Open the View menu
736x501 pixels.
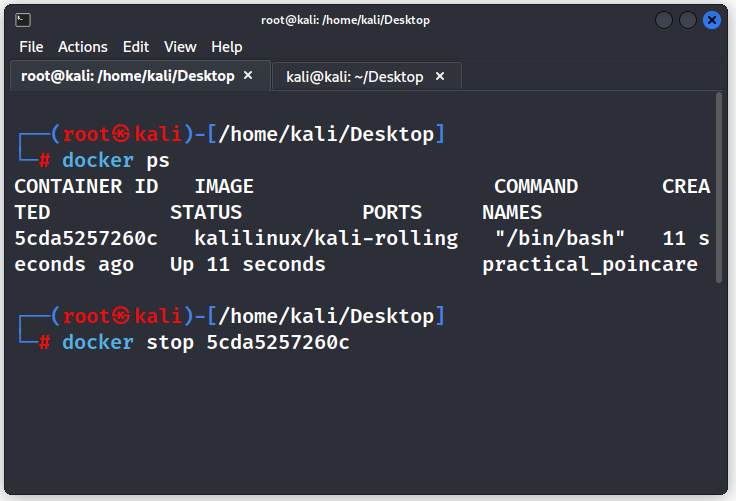click(x=180, y=47)
